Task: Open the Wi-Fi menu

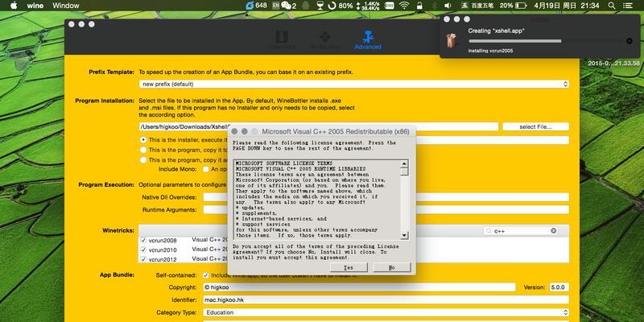Action: 405,6
